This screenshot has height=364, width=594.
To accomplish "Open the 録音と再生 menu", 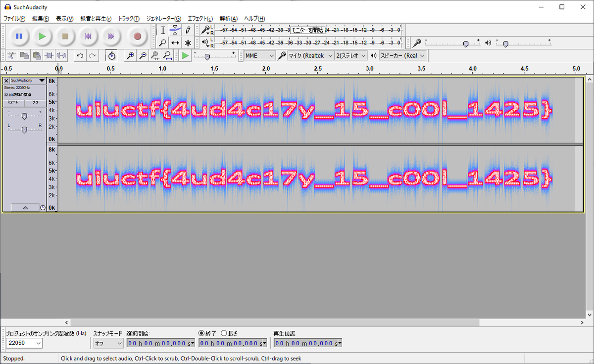I will click(96, 18).
